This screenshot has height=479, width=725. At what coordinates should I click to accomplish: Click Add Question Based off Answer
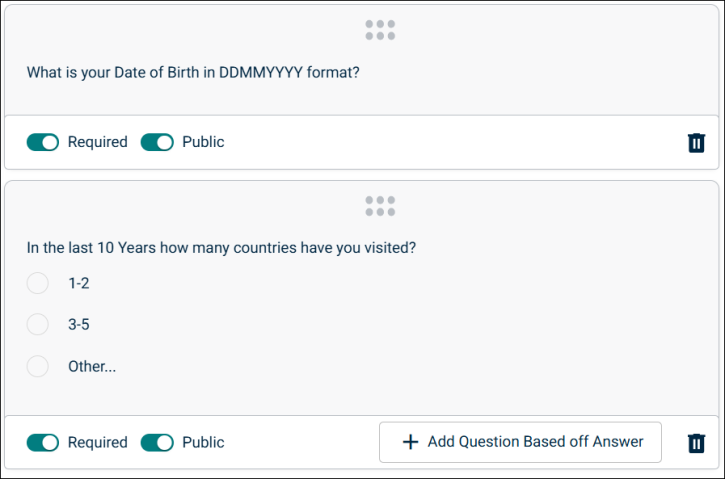(520, 442)
